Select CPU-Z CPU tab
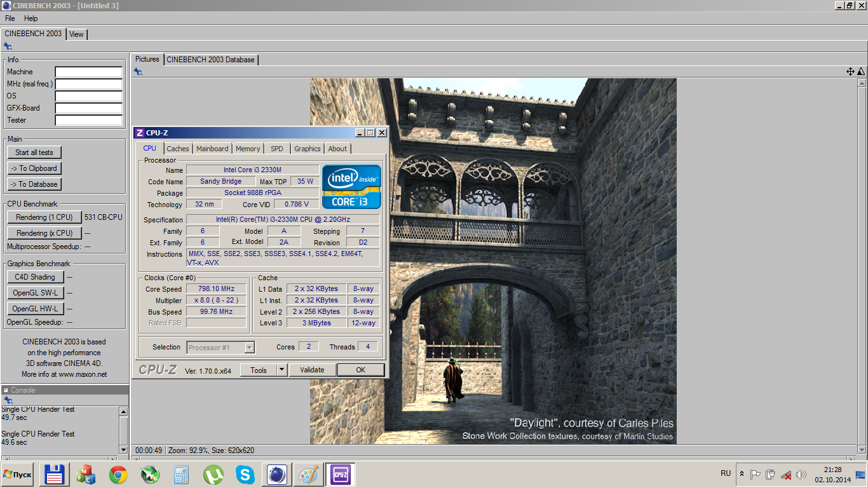The image size is (868, 488). (149, 148)
